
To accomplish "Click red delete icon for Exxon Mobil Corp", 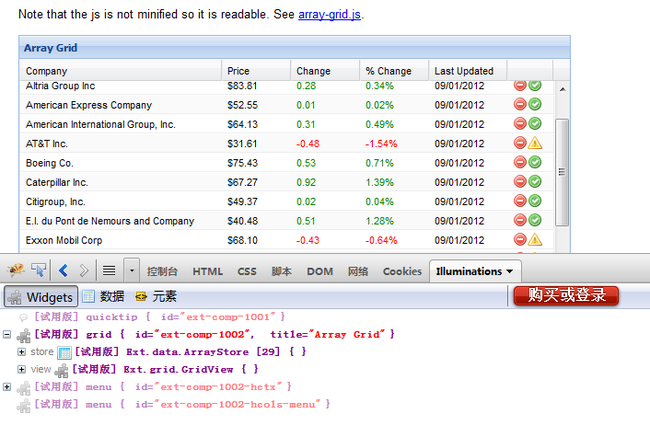I will [520, 240].
